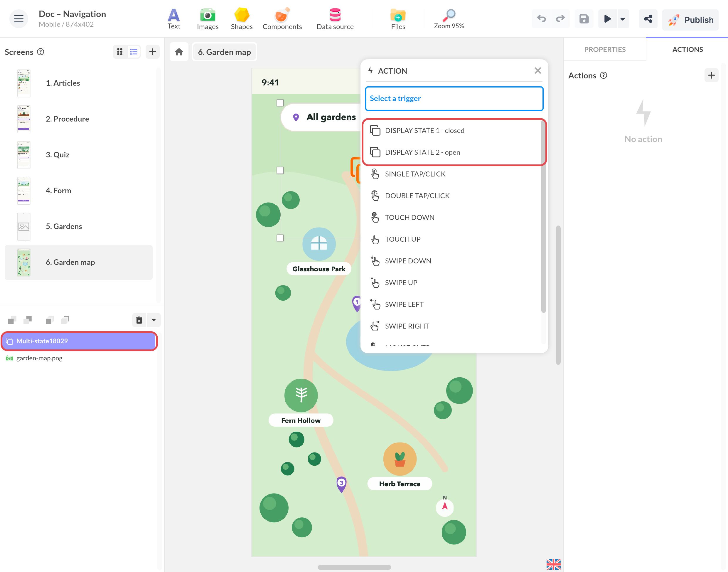The image size is (728, 572).
Task: Add a new screen
Action: pyautogui.click(x=153, y=52)
